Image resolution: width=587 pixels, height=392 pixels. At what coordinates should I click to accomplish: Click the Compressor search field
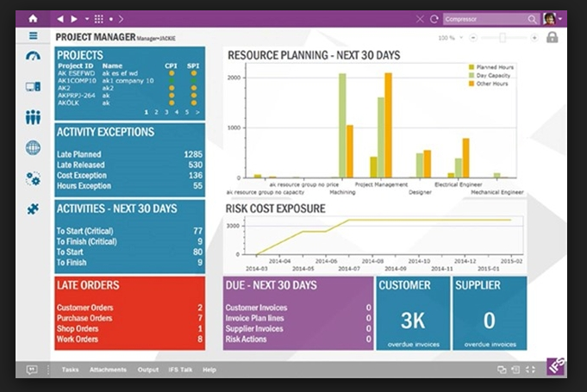[x=483, y=18]
